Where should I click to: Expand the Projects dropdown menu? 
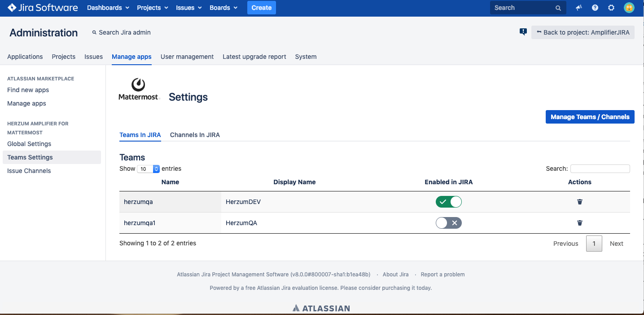pyautogui.click(x=153, y=8)
